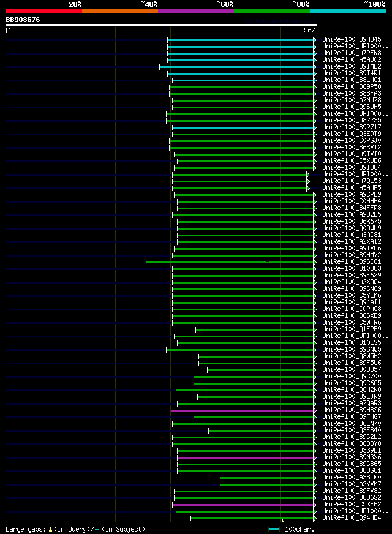Click hit label UniRef100_C5XUE6
Viewport: 392px width, 534px height.
point(352,160)
